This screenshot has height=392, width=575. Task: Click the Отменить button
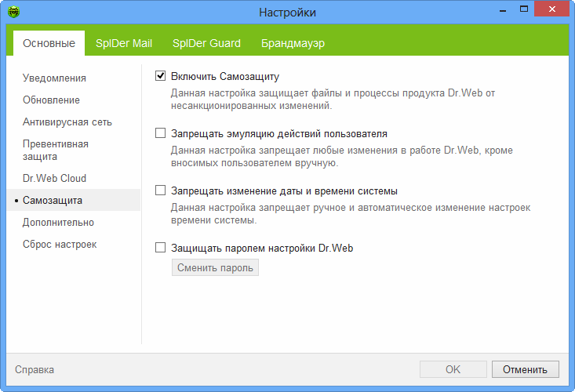click(525, 369)
